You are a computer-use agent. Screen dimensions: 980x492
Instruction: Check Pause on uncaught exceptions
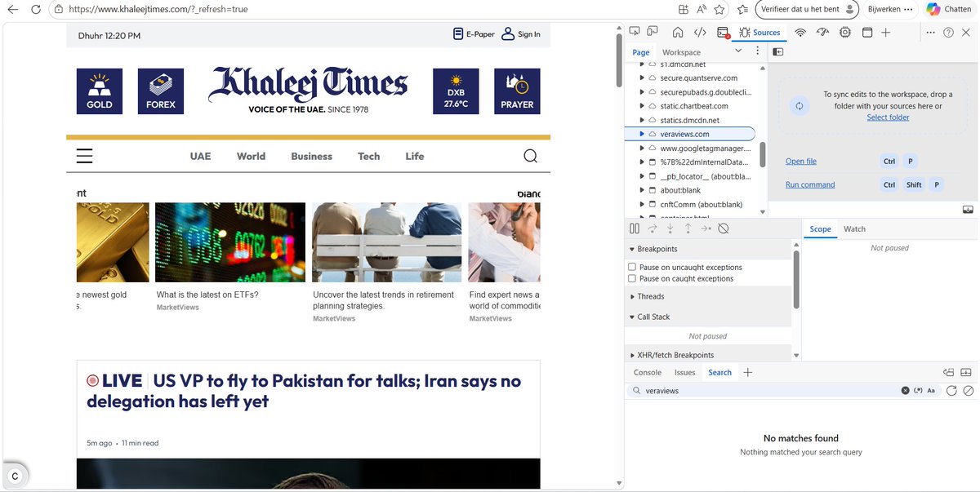[x=632, y=267]
